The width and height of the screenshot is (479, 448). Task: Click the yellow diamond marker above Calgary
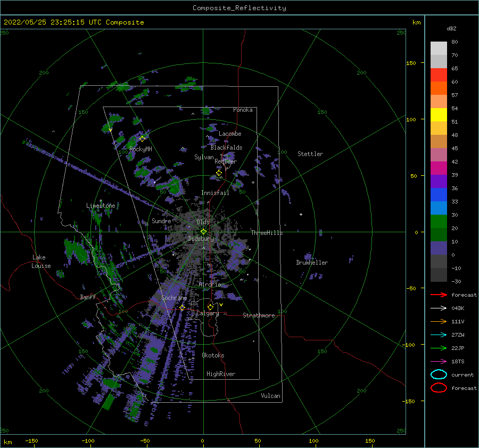210,307
